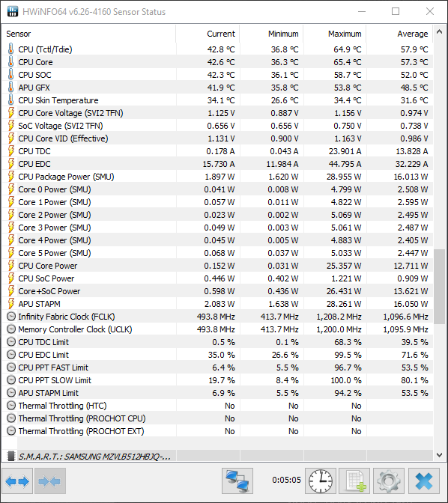Viewport: 448px width, 503px height.
Task: Select the S.M.A.R.T. SAMSUNG group row
Action: click(217, 456)
